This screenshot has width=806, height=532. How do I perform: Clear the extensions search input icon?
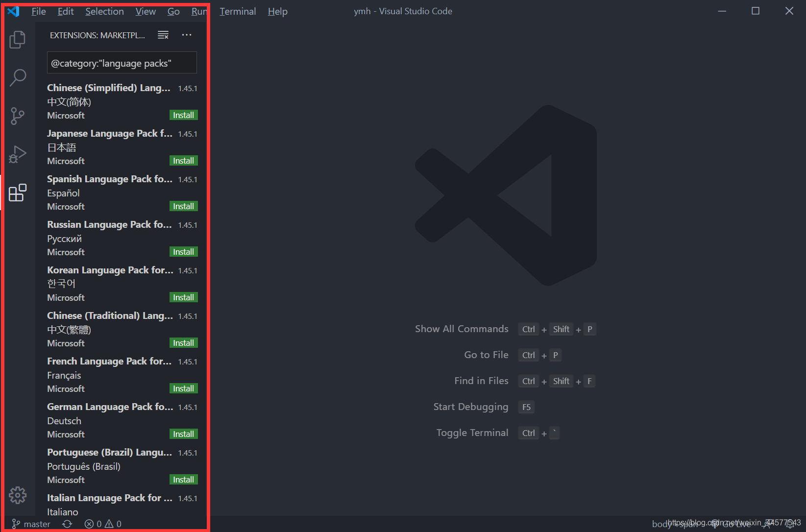163,35
